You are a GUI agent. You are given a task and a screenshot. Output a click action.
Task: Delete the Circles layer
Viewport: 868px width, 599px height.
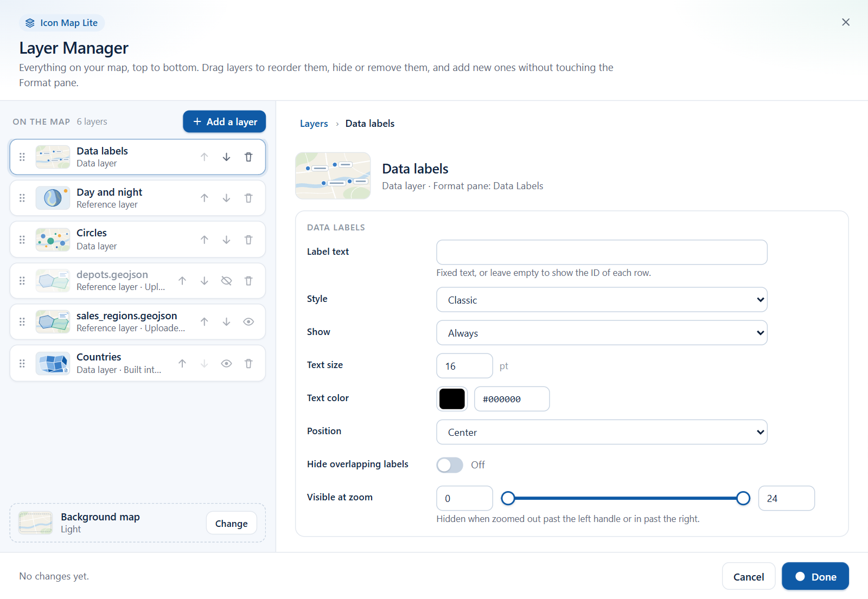point(248,240)
